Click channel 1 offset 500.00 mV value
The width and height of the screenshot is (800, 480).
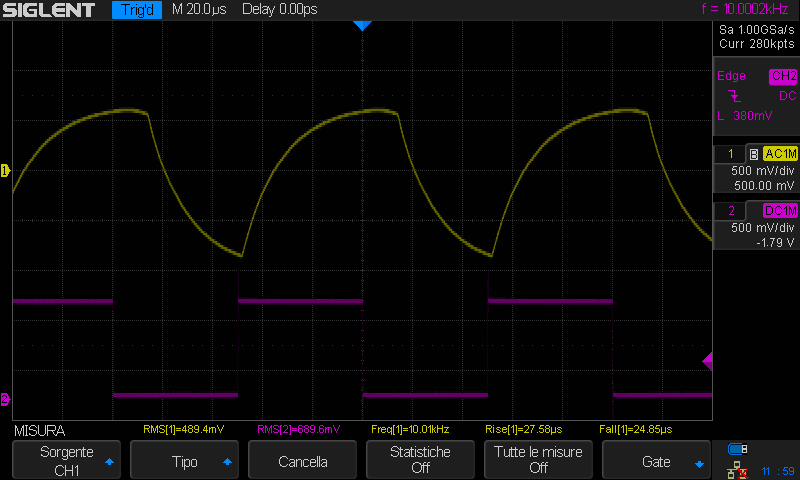(x=764, y=186)
